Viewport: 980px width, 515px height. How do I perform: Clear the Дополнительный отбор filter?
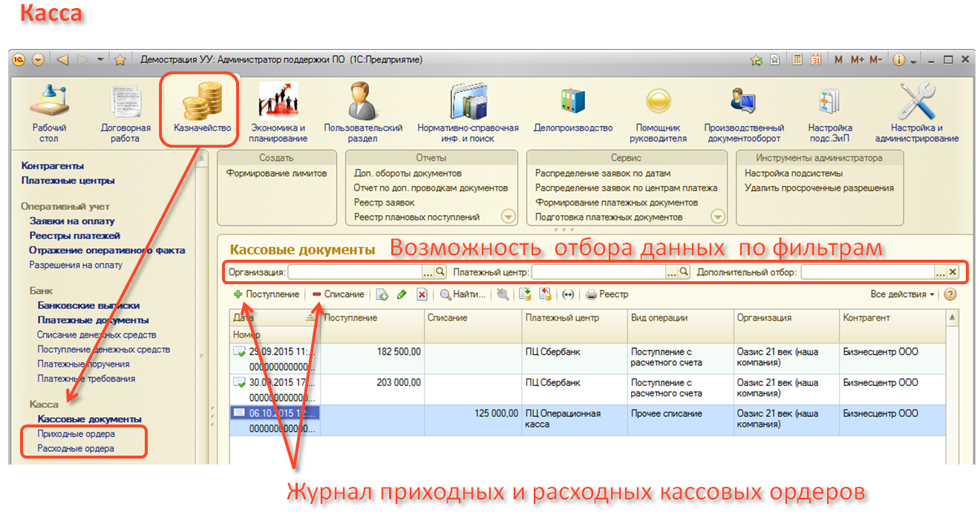coord(953,272)
